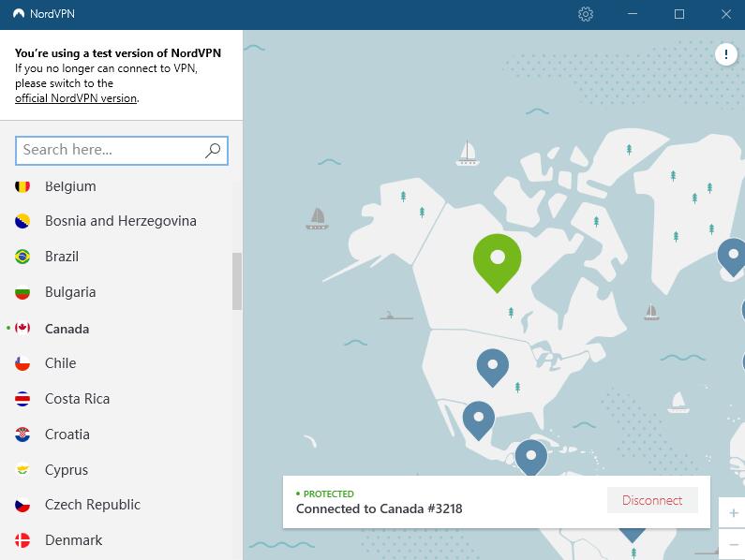Click the Chile flag icon
745x560 pixels.
click(22, 363)
